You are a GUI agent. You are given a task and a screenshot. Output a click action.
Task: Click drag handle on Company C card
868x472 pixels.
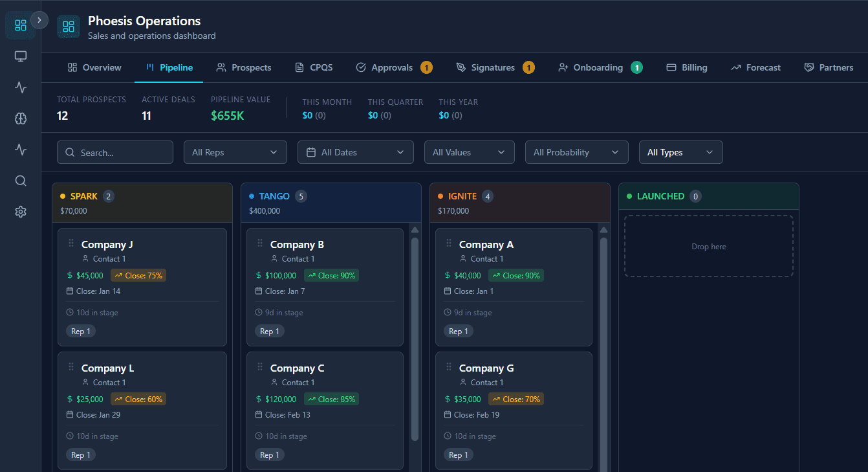260,367
